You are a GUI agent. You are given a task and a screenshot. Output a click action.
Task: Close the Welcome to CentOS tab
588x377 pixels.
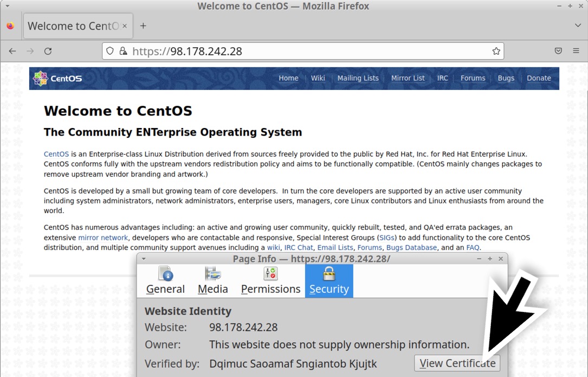[x=125, y=26]
